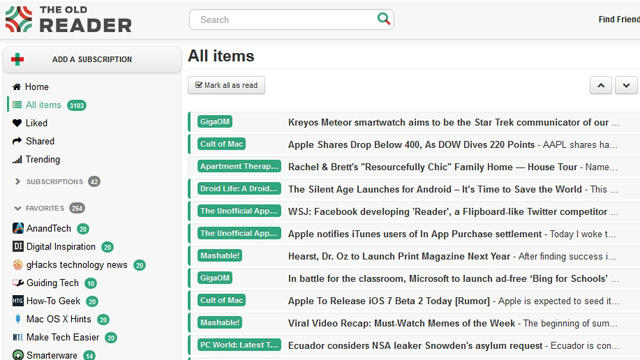
Task: Click the Droid Life source tag
Action: (x=239, y=189)
